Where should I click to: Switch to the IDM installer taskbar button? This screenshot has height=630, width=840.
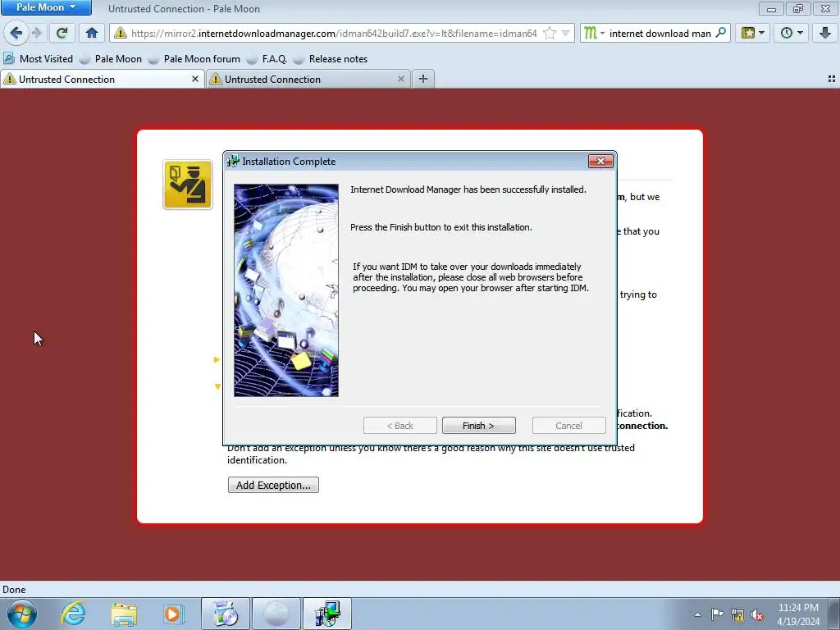(327, 614)
